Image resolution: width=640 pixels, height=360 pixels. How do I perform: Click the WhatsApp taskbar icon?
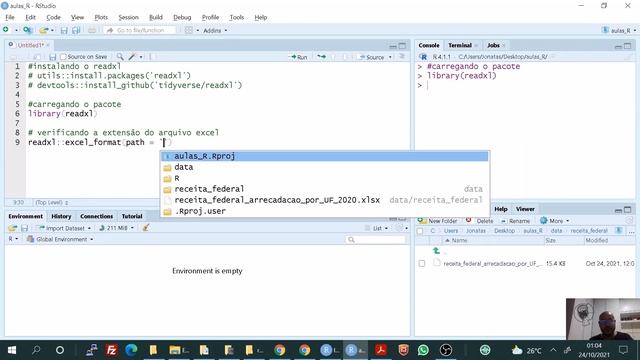423,350
